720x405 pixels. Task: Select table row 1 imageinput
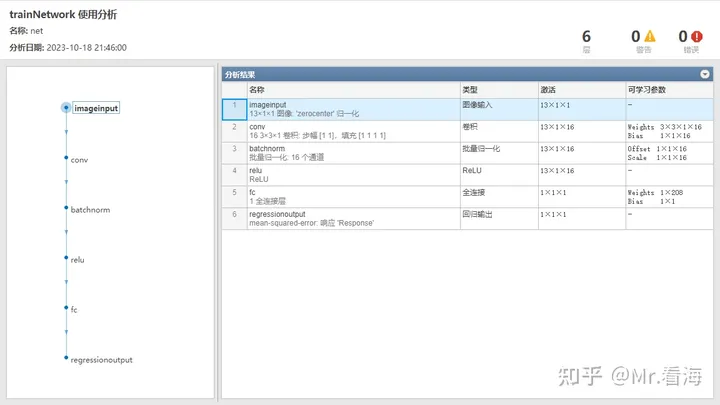[467, 109]
